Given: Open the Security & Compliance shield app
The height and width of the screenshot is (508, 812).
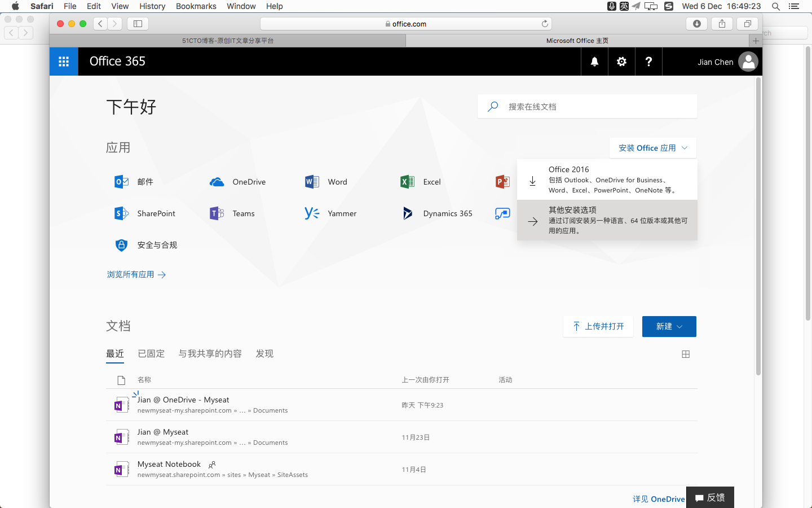Looking at the screenshot, I should [146, 245].
